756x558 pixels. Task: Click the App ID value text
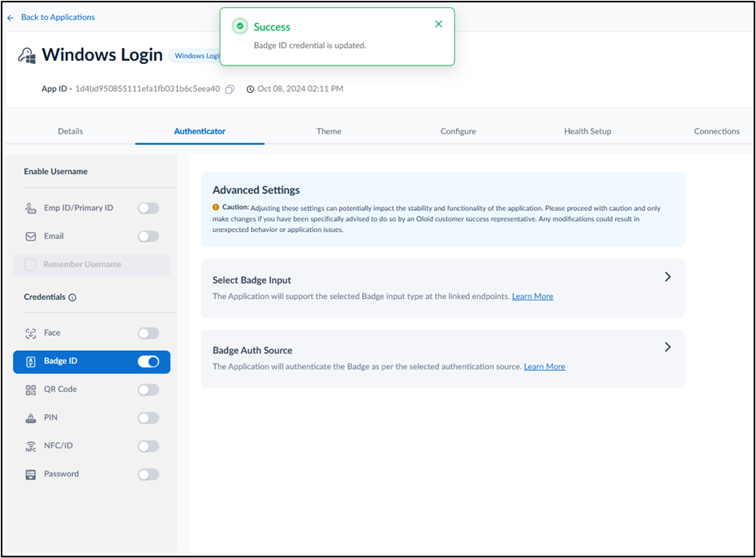pyautogui.click(x=148, y=89)
